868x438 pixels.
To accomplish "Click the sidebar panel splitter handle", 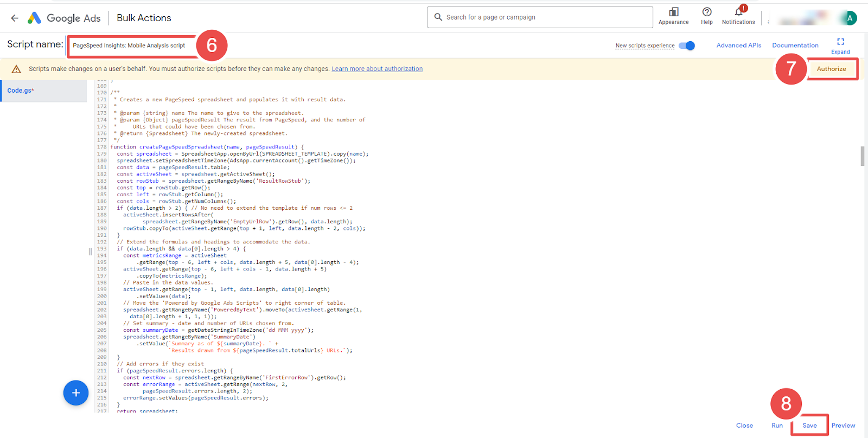I will click(x=90, y=252).
